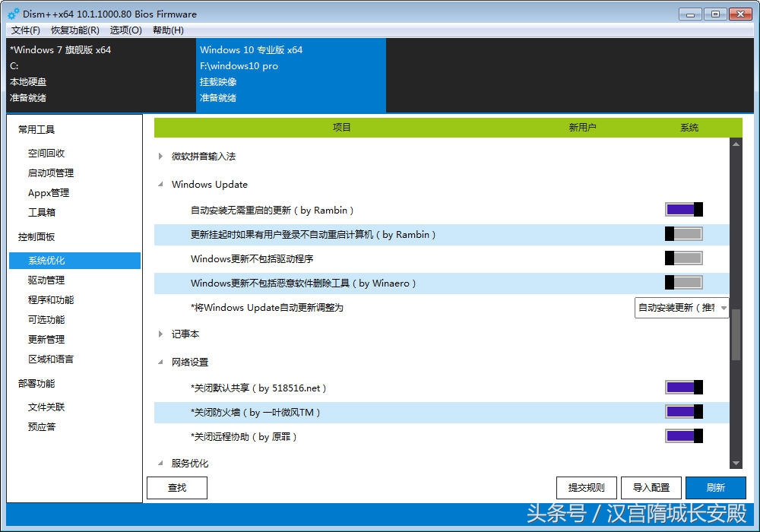Click the 刷新 button

click(x=715, y=487)
